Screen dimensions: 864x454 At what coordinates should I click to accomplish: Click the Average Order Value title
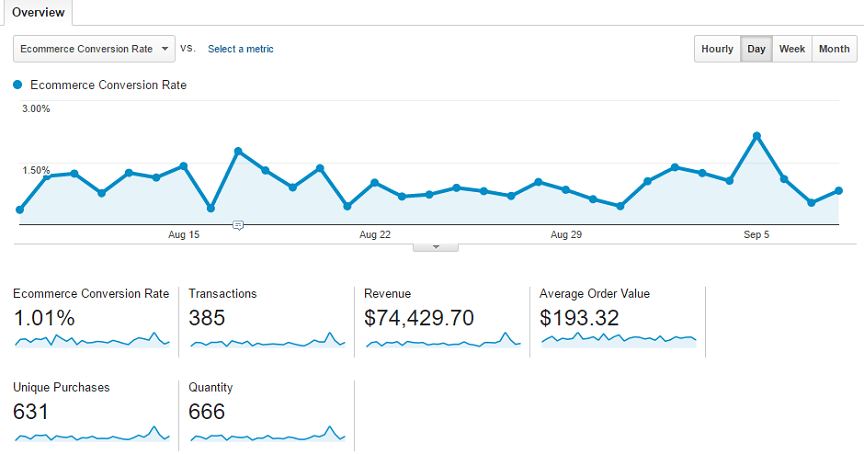click(x=595, y=294)
